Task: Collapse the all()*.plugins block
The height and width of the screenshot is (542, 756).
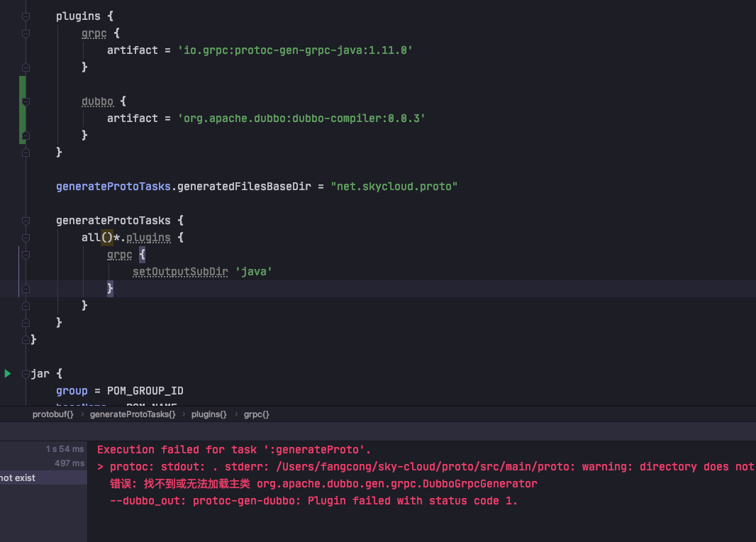Action: click(x=26, y=238)
